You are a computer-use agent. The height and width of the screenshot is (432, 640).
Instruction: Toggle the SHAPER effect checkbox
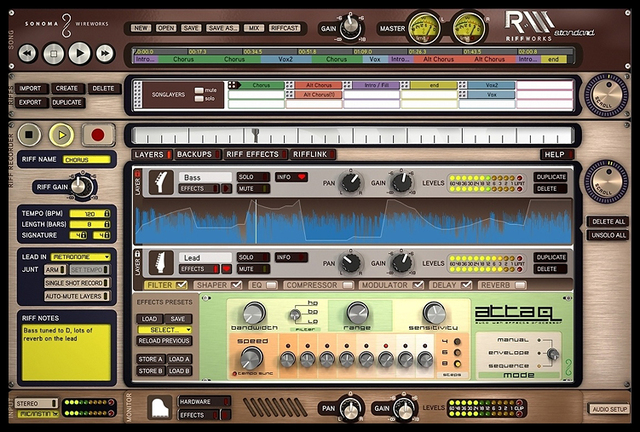click(x=236, y=285)
